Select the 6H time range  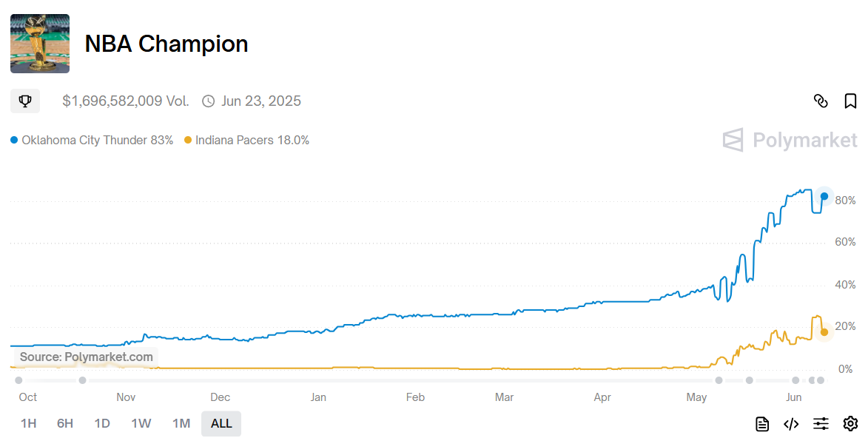tap(65, 424)
